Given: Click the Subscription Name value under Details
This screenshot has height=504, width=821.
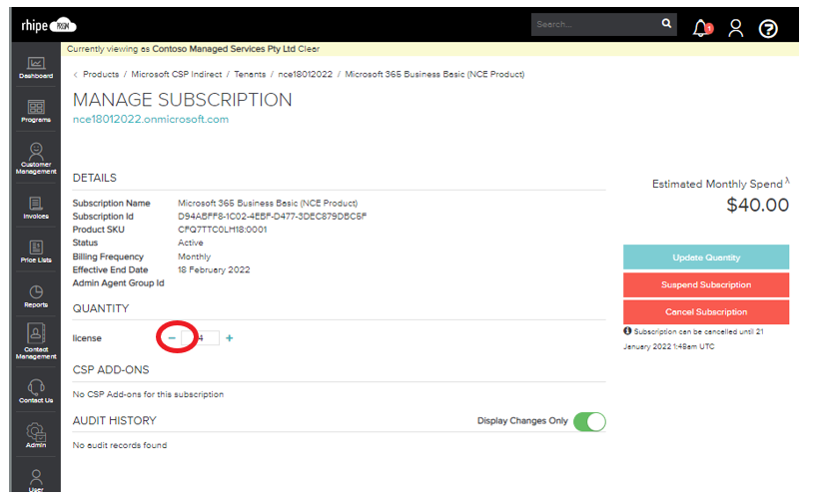Looking at the screenshot, I should click(268, 203).
